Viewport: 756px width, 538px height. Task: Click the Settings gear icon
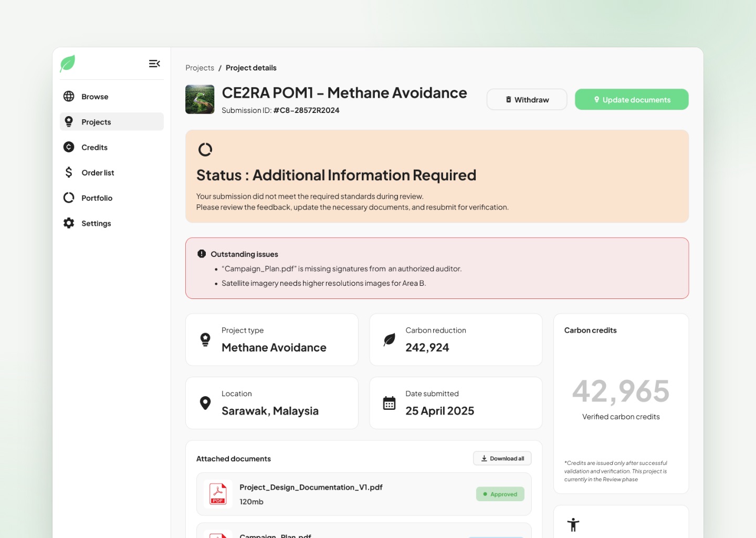(69, 223)
